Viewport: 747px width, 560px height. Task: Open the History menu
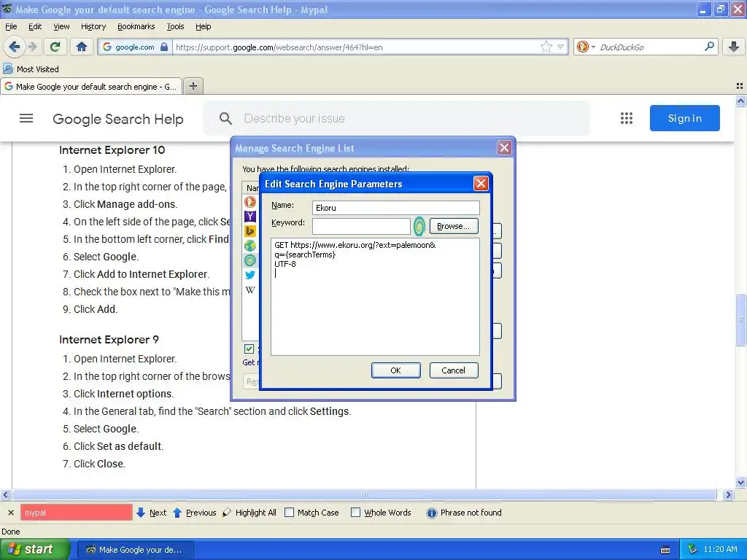click(93, 27)
